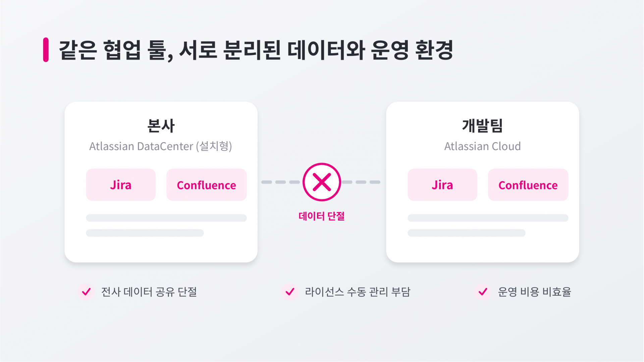644x362 pixels.
Task: Click the 라이선스 수동 관리 부담 text
Action: pyautogui.click(x=358, y=292)
